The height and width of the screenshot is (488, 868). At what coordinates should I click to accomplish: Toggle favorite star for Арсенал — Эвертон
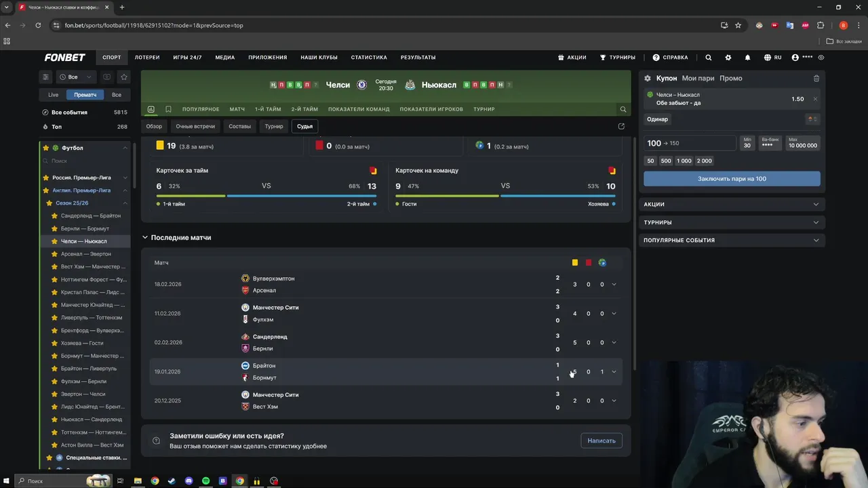55,254
